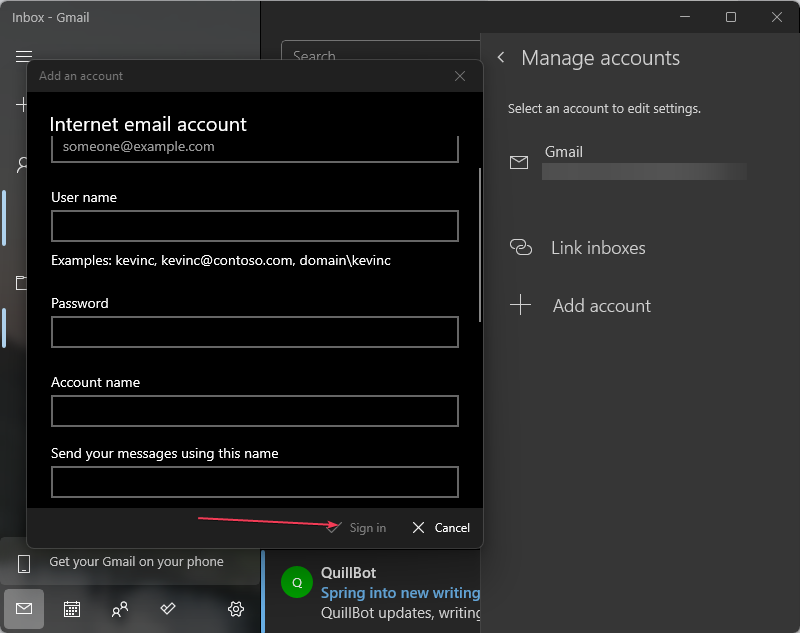800x633 pixels.
Task: Click the dialog's vertical scrollbar
Action: click(479, 245)
